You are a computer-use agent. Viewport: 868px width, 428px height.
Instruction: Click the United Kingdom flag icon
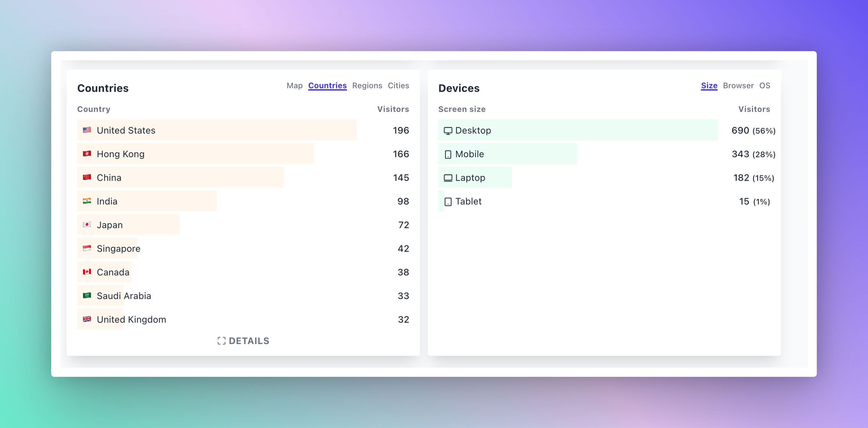point(87,319)
